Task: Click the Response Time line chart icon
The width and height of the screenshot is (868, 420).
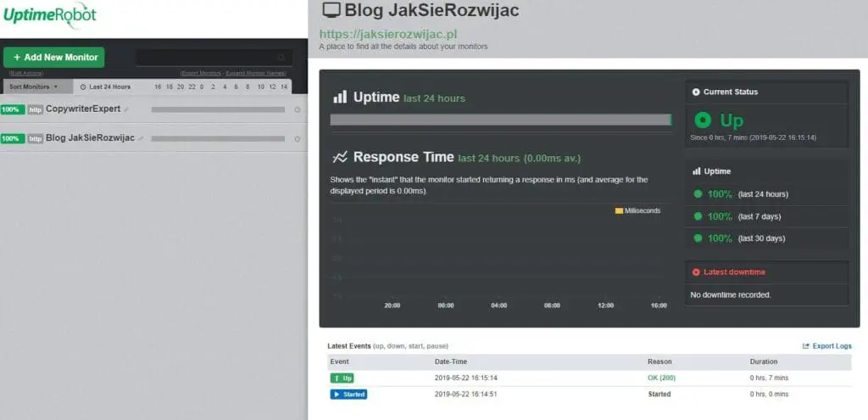Action: click(x=340, y=157)
